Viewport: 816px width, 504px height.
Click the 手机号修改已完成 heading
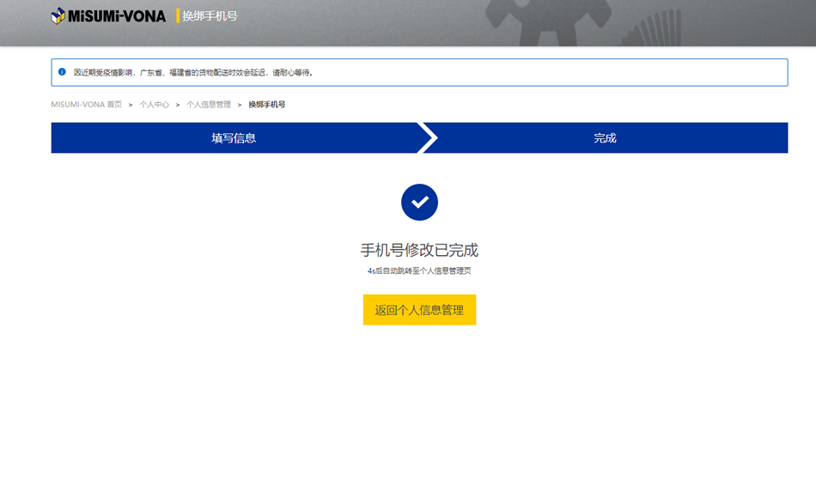tap(419, 250)
